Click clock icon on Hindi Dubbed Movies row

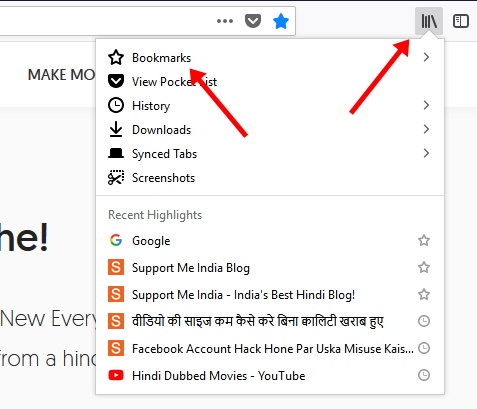coord(424,375)
